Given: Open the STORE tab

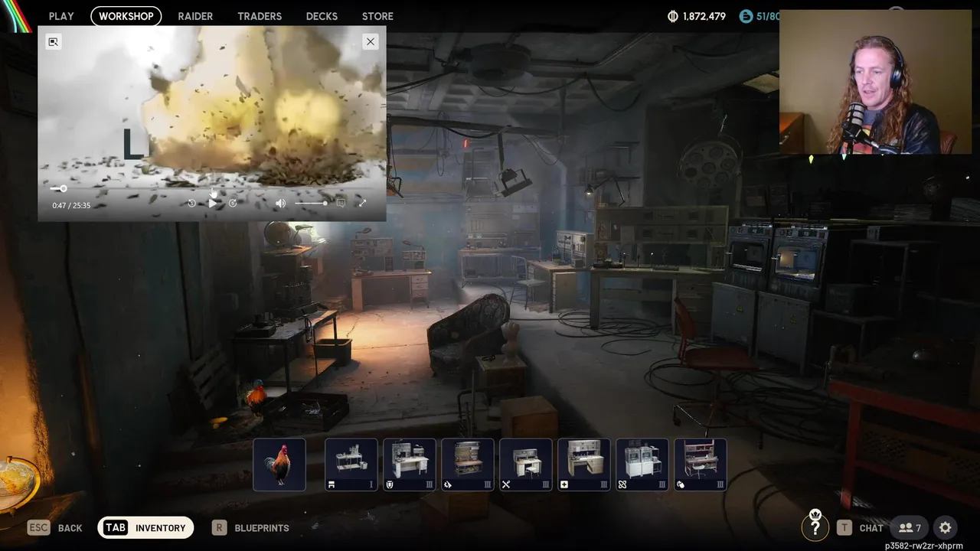Looking at the screenshot, I should pyautogui.click(x=377, y=16).
